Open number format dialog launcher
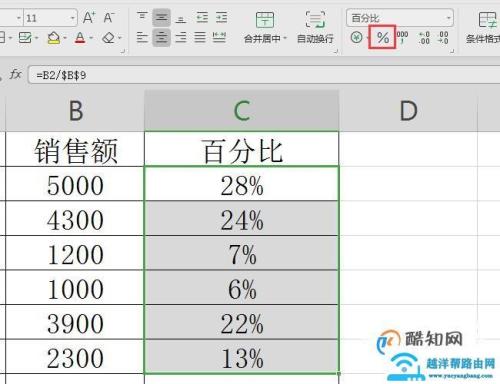 (x=452, y=51)
